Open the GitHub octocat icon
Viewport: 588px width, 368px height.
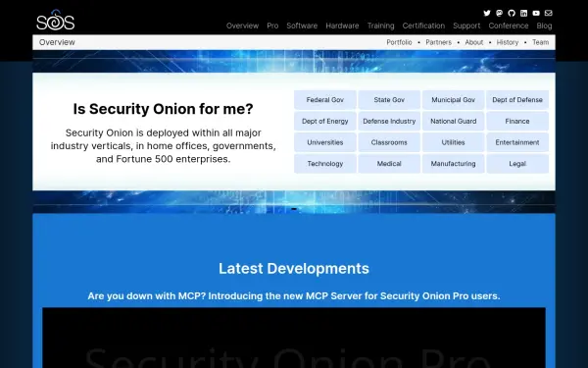click(x=512, y=13)
